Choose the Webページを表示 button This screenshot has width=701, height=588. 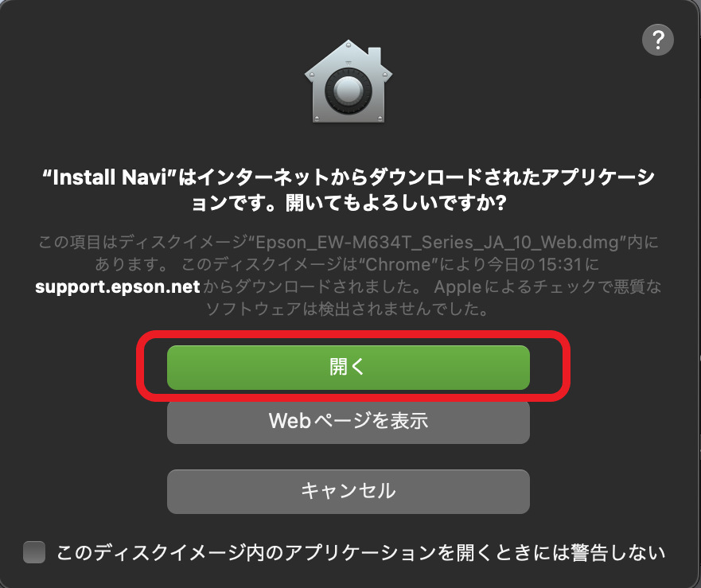[349, 421]
